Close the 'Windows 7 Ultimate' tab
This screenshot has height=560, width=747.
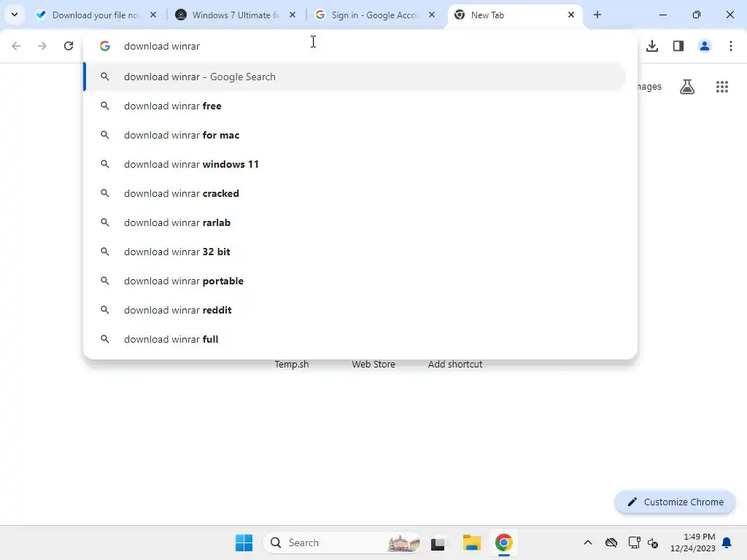(293, 15)
